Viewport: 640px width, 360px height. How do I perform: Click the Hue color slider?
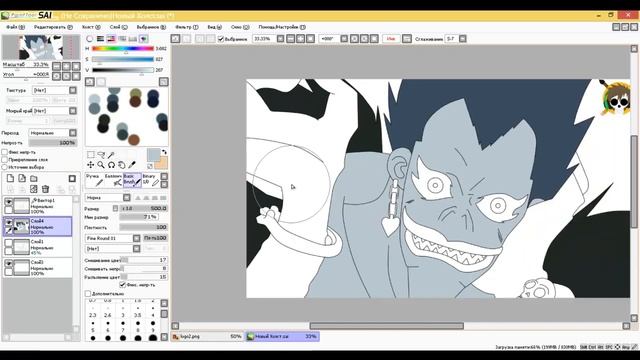[x=123, y=49]
